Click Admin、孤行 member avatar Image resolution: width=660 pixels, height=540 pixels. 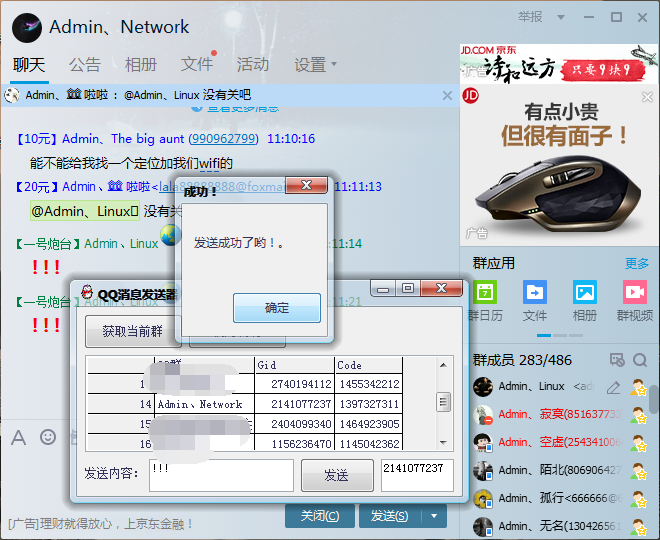483,499
